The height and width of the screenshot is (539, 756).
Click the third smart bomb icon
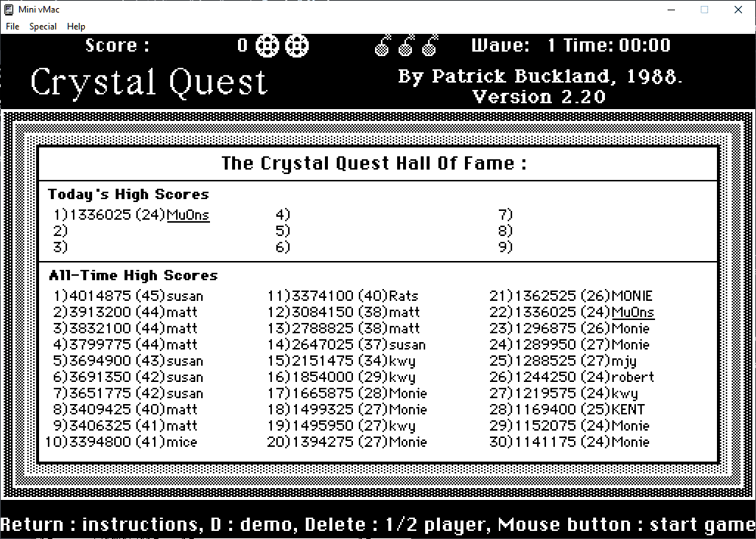click(x=430, y=46)
